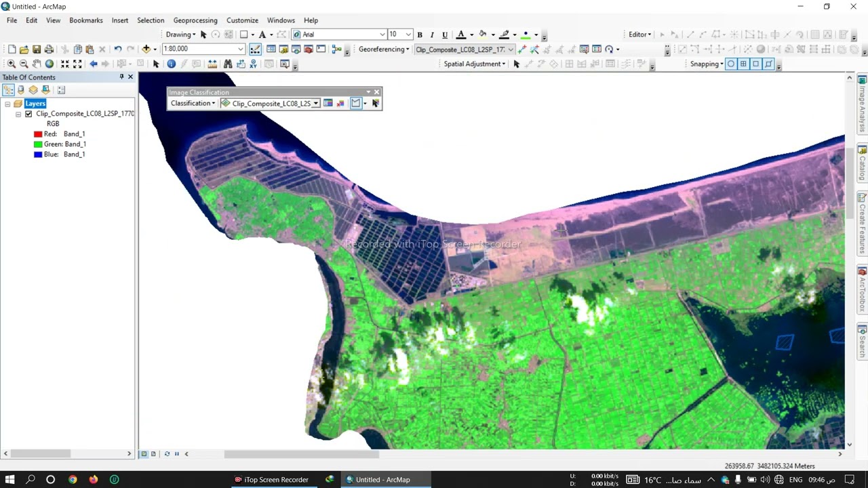Click the Save document icon
The height and width of the screenshot is (488, 868).
coord(37,49)
